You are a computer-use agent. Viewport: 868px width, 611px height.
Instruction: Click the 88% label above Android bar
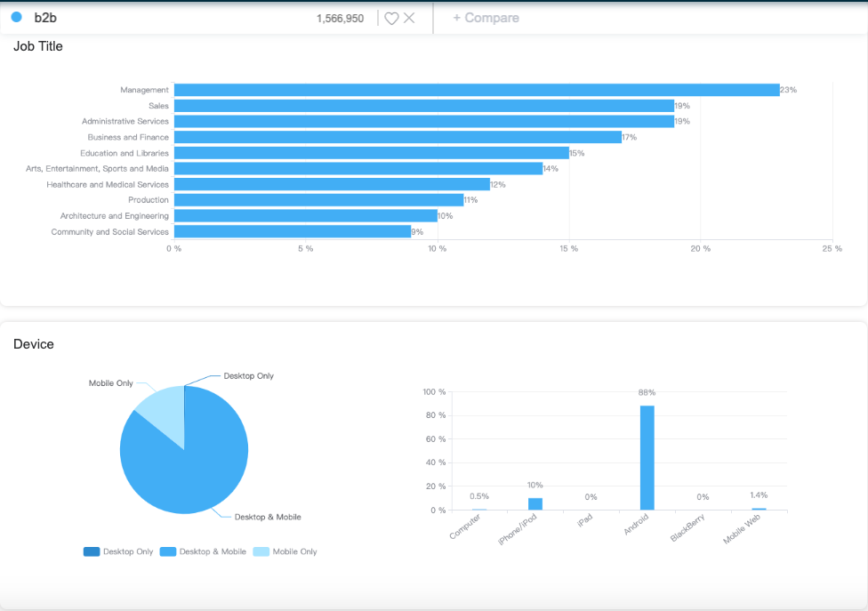coord(647,392)
